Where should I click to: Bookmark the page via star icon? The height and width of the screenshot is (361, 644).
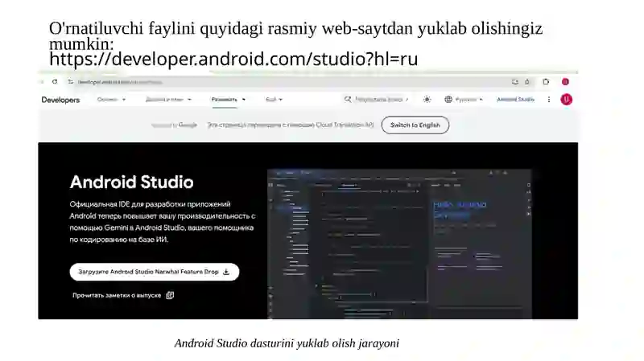click(x=527, y=82)
